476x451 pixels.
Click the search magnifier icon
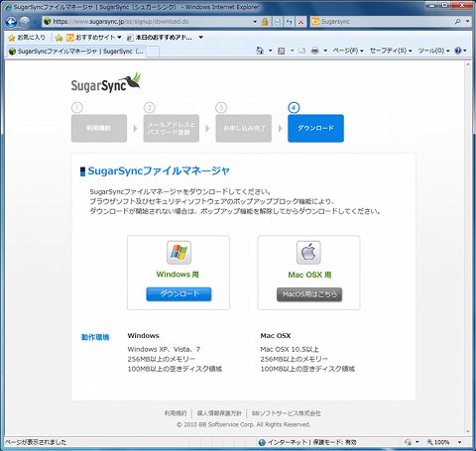458,22
